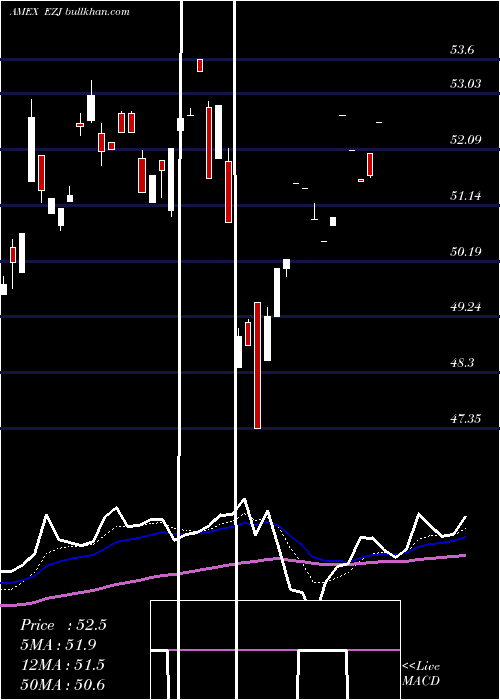This screenshot has width=500, height=700.
Task: Click the small red candle above 53.03 line
Action: pyautogui.click(x=200, y=65)
